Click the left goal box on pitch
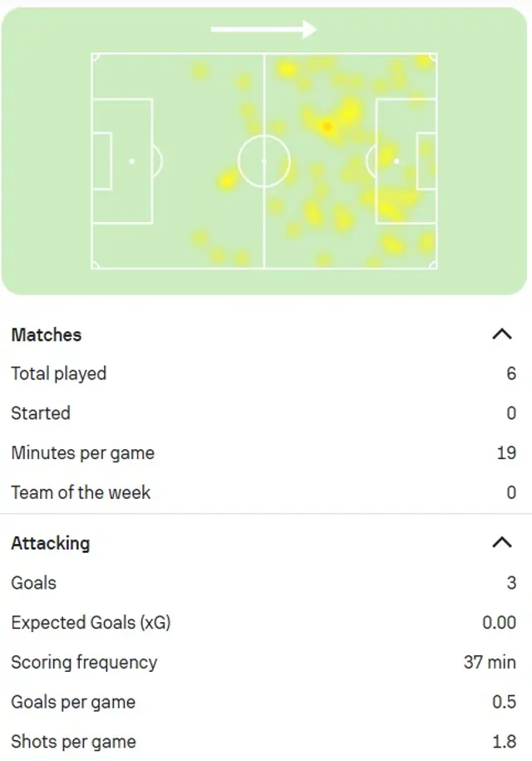Screen dimensions: 532x761 click(x=101, y=161)
